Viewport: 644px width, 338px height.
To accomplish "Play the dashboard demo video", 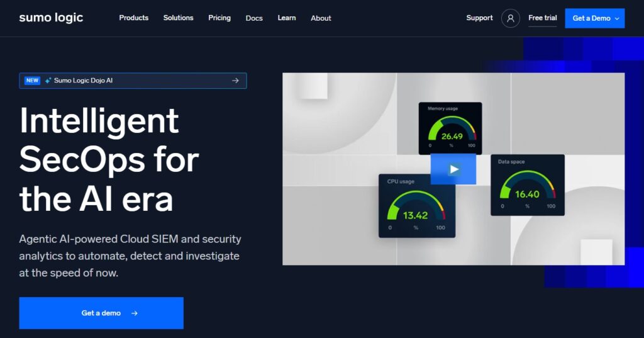I will (453, 169).
